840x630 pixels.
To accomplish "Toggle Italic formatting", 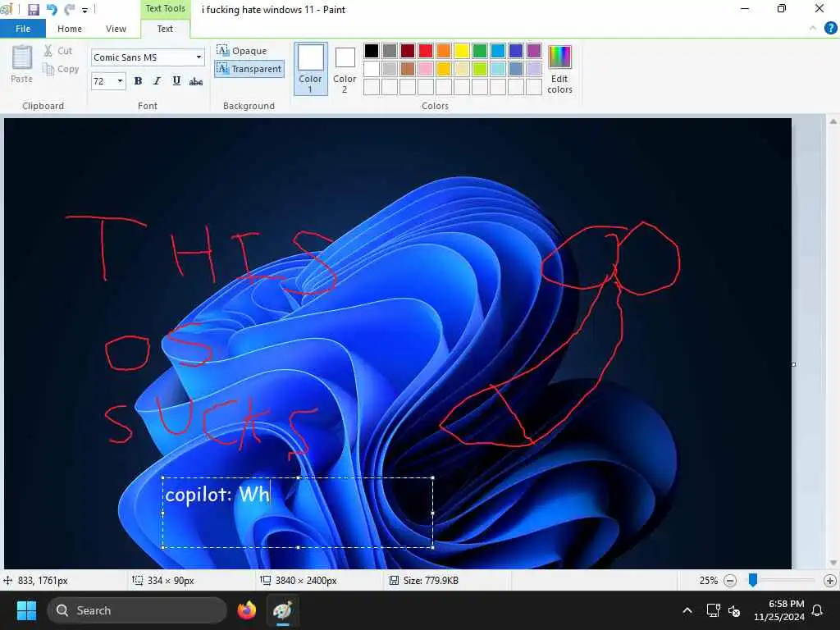I will (x=157, y=81).
